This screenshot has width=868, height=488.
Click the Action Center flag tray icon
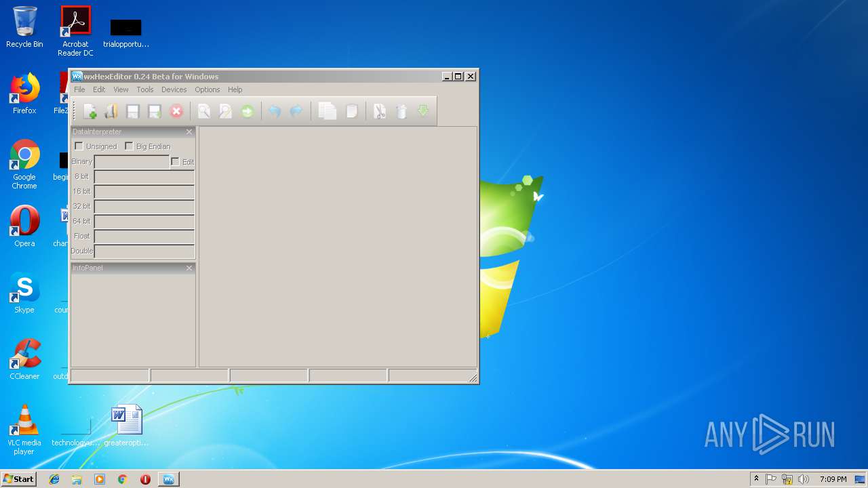tap(771, 479)
